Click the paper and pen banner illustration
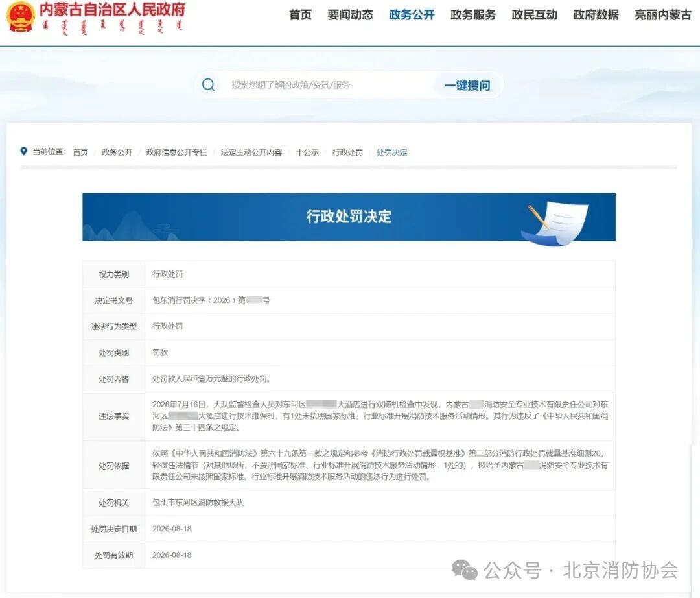The height and width of the screenshot is (598, 700). (x=555, y=223)
